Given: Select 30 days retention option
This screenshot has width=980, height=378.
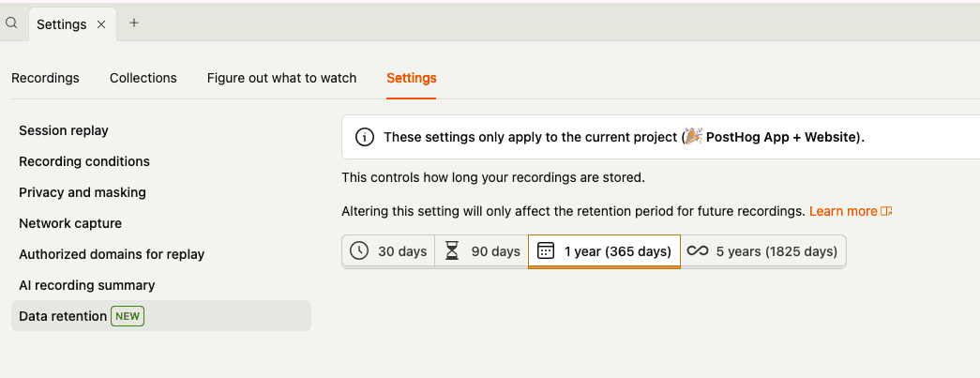Looking at the screenshot, I should [389, 251].
